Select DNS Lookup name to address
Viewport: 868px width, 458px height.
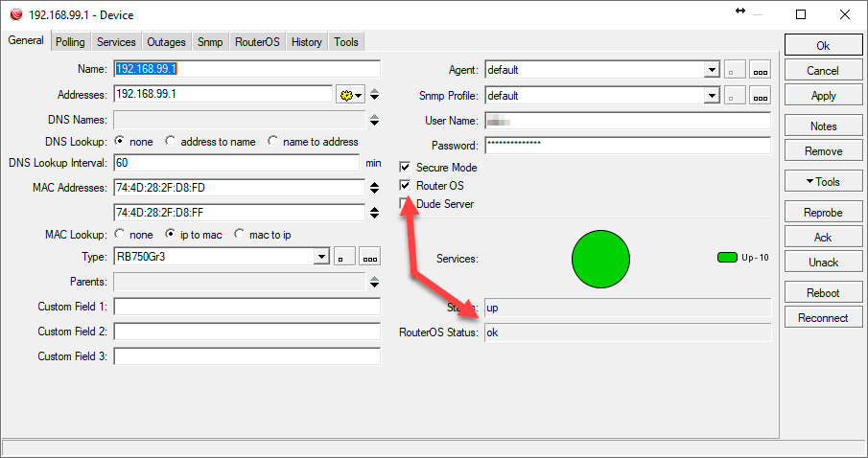click(x=272, y=141)
